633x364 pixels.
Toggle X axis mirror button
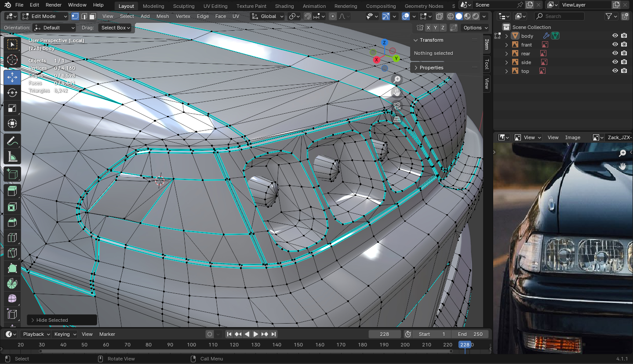coord(429,28)
